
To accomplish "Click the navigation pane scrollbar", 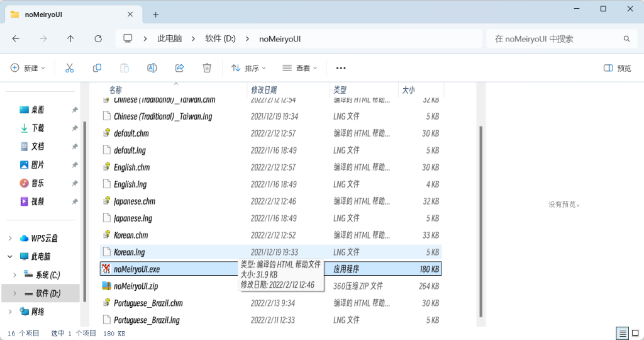I will (x=85, y=212).
